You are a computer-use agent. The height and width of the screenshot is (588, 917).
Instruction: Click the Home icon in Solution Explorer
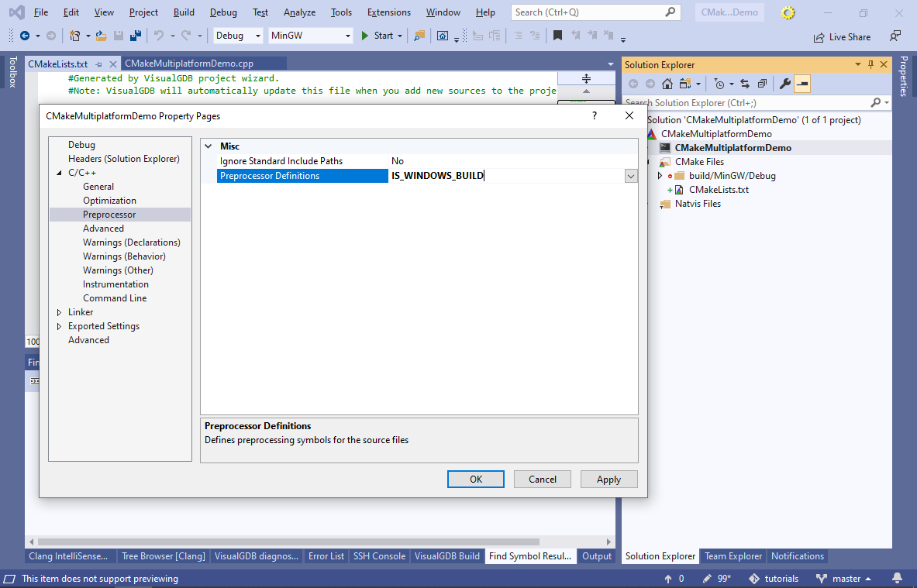(667, 84)
